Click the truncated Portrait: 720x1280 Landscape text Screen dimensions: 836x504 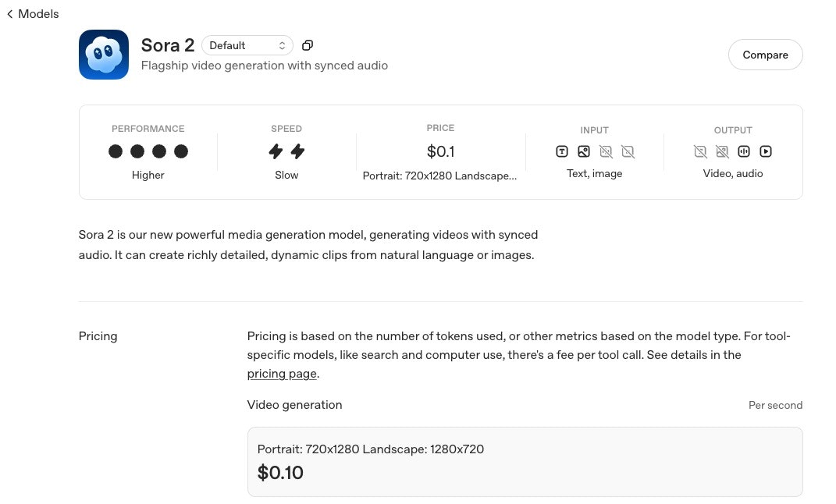pos(439,176)
